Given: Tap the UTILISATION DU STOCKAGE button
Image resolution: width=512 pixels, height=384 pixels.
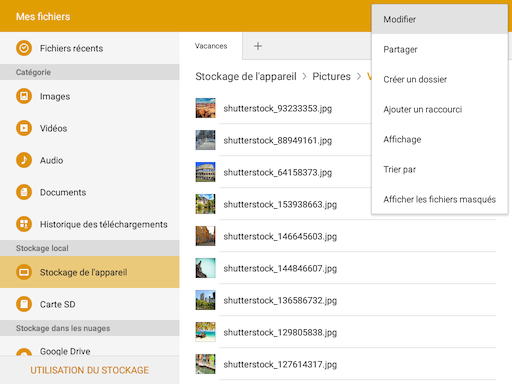Looking at the screenshot, I should point(89,370).
